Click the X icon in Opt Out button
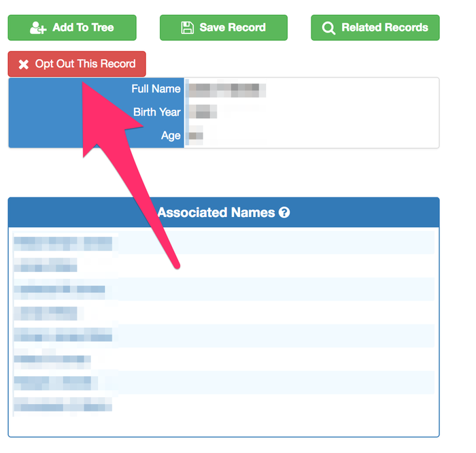Screen dimensions: 476x453 [x=24, y=65]
